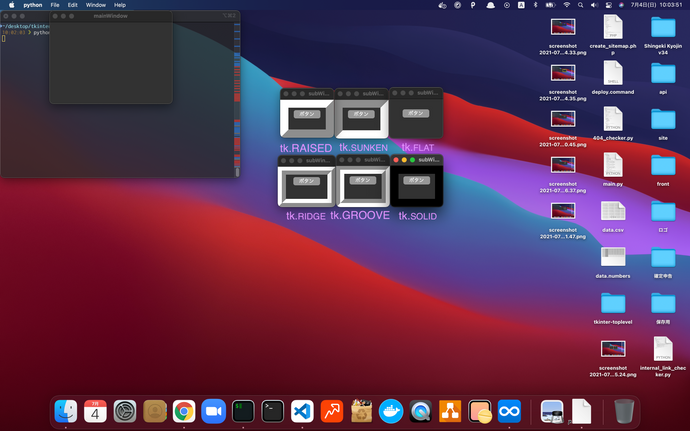The image size is (690, 431).
Task: Launch Docker from the Dock
Action: [391, 411]
